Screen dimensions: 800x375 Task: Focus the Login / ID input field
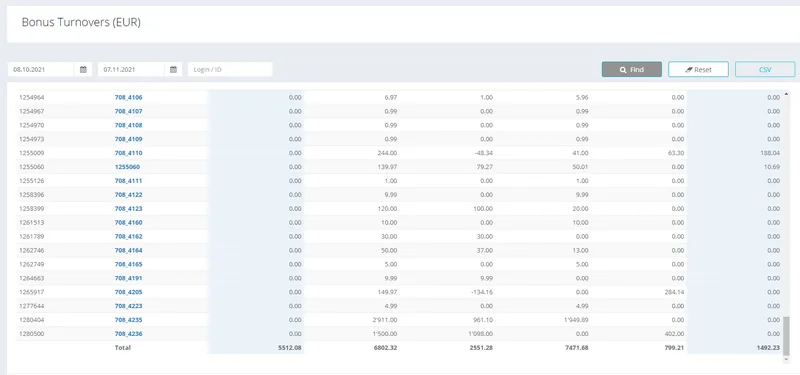coord(230,69)
